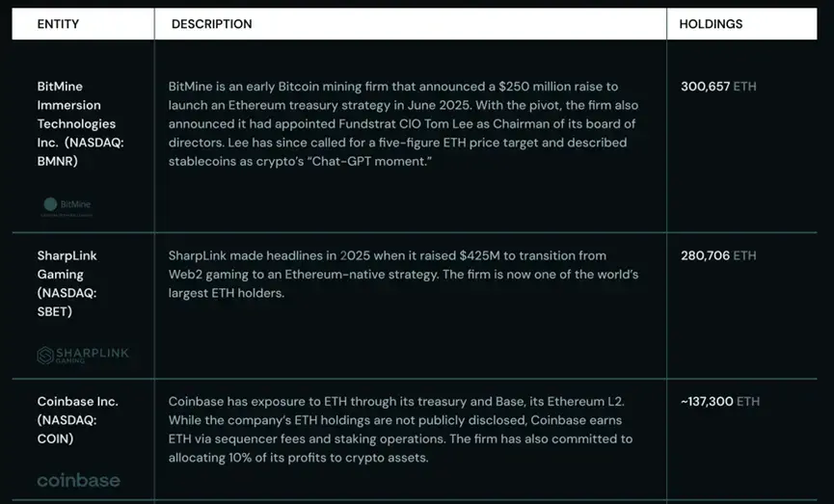Sort by the ENTITY column header
This screenshot has height=504, width=834.
(x=58, y=24)
